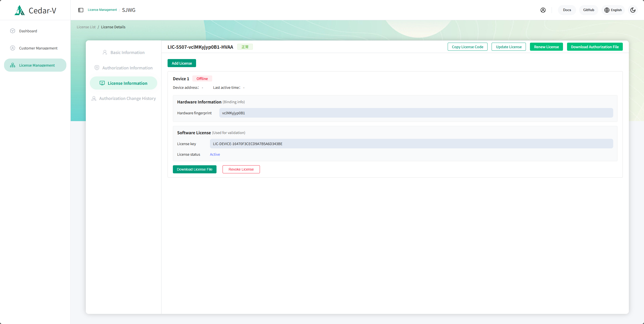Click the person icon beside Basic Information

(105, 52)
